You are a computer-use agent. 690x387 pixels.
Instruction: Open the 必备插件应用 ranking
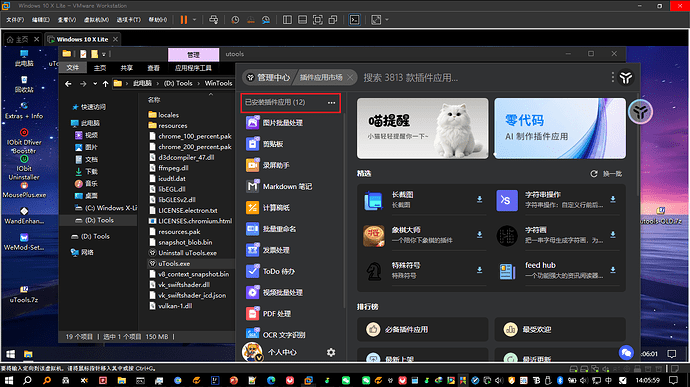click(422, 329)
